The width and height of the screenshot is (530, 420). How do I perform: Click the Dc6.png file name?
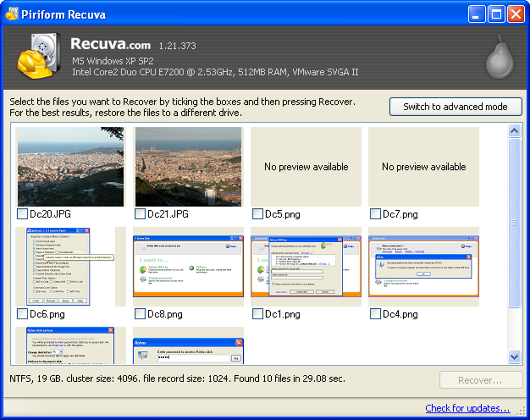click(47, 314)
